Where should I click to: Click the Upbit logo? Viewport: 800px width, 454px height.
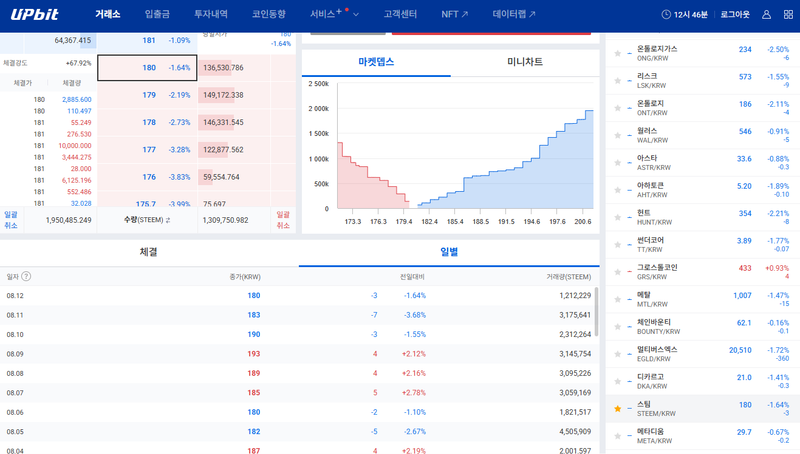click(35, 14)
